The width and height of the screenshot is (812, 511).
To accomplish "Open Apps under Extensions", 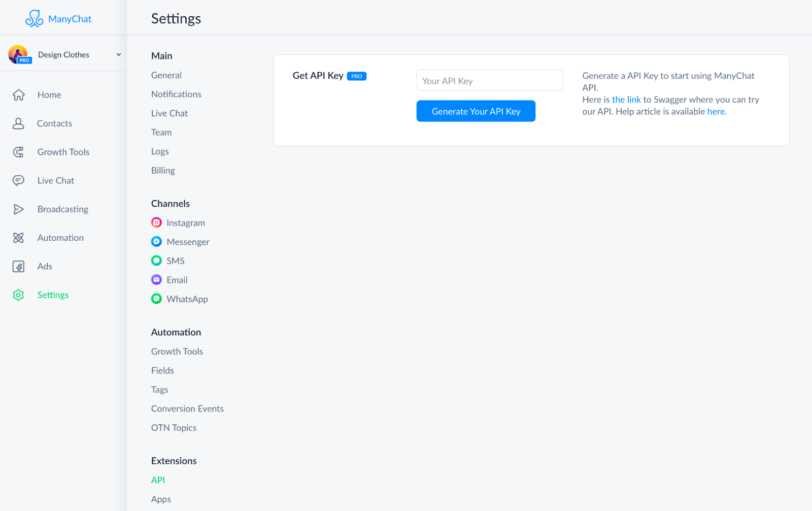I will [x=161, y=499].
